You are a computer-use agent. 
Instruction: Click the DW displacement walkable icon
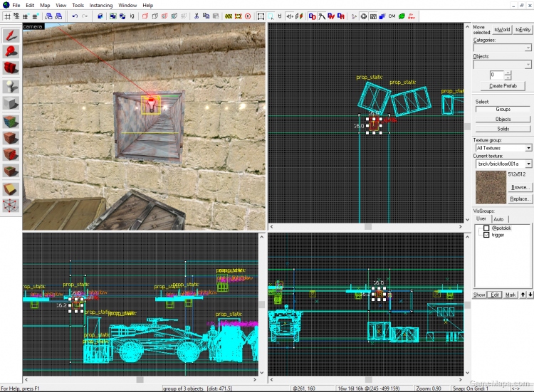(331, 16)
